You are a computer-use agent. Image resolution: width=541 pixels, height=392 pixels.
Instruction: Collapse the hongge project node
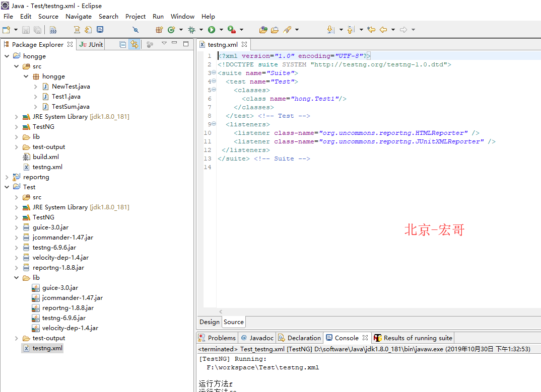[7, 56]
